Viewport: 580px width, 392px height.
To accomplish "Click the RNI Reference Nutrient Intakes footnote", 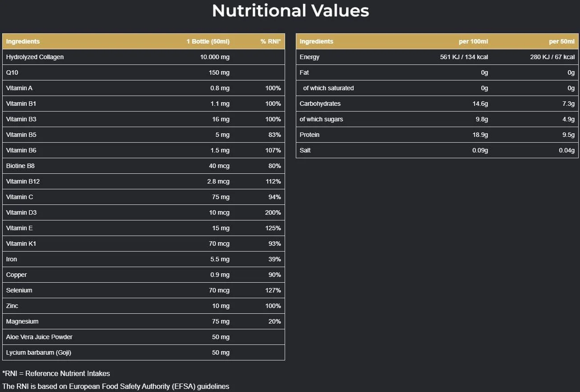I will click(56, 373).
